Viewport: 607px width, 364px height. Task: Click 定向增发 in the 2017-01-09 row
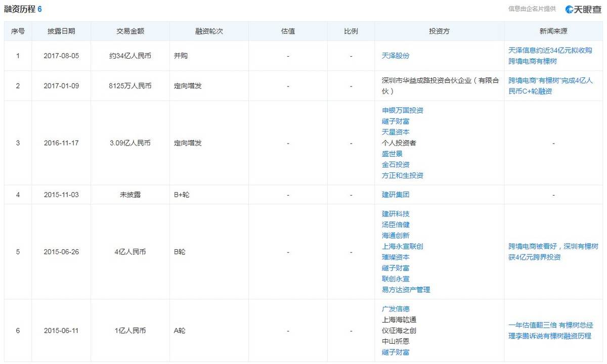point(188,86)
